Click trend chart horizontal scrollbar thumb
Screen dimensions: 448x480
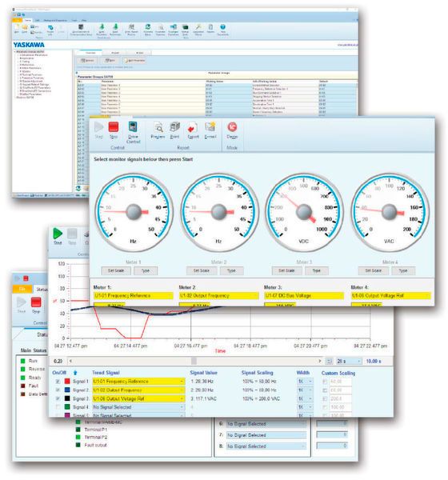point(194,362)
